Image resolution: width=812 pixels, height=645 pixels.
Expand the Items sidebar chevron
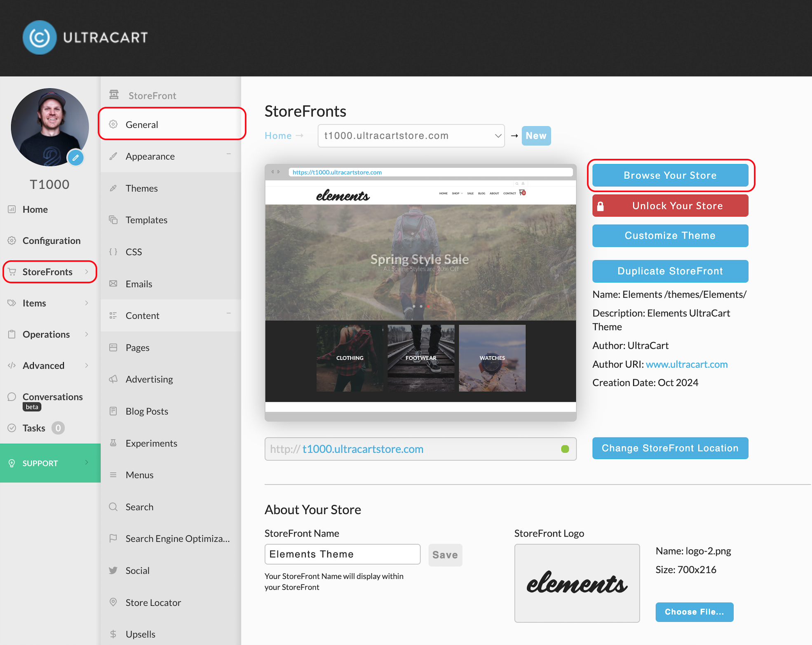pos(87,303)
